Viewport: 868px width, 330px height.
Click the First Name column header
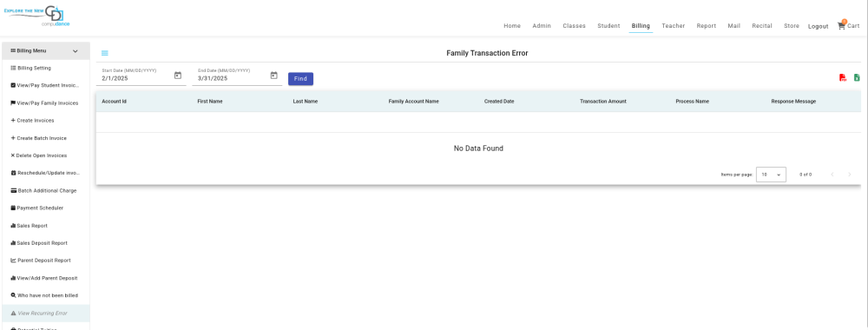(x=210, y=102)
